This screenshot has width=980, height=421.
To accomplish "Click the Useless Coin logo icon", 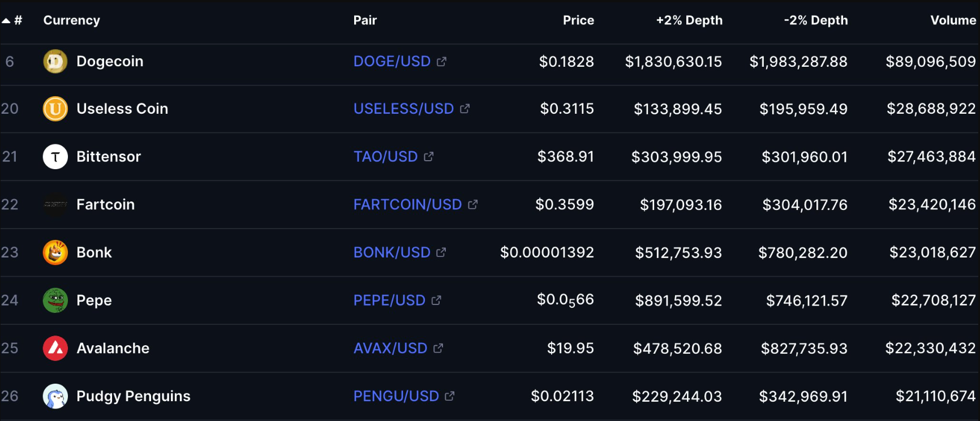I will [55, 109].
